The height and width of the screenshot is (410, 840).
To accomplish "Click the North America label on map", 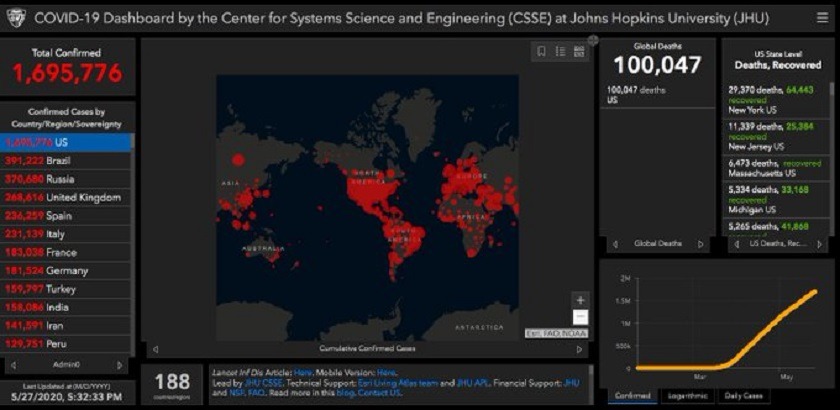I will point(367,177).
